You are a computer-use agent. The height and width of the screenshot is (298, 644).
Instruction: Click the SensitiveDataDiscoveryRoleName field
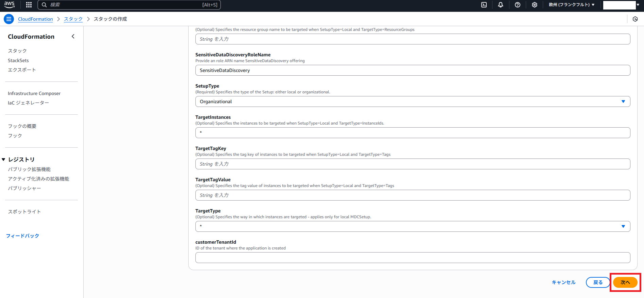pos(413,70)
